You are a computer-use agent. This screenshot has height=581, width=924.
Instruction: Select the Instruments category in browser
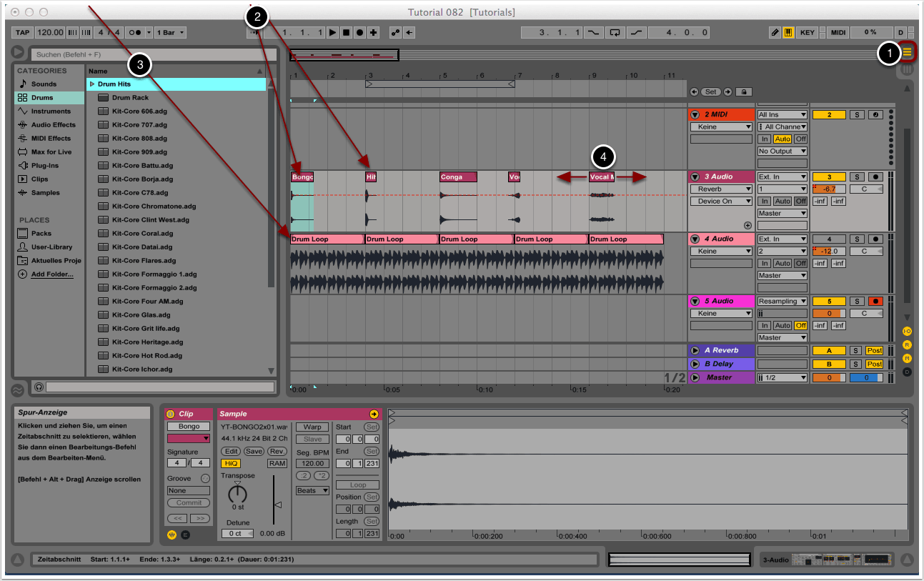pos(51,111)
